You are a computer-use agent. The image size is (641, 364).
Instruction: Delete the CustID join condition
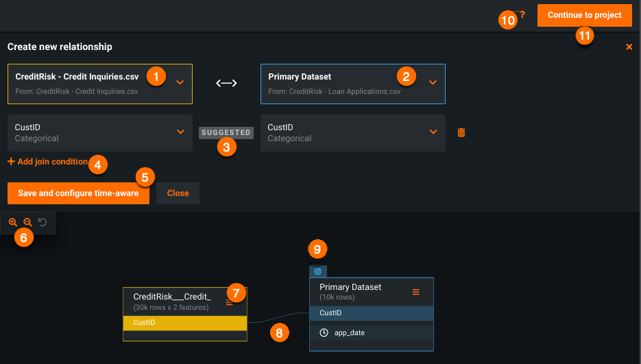(461, 132)
